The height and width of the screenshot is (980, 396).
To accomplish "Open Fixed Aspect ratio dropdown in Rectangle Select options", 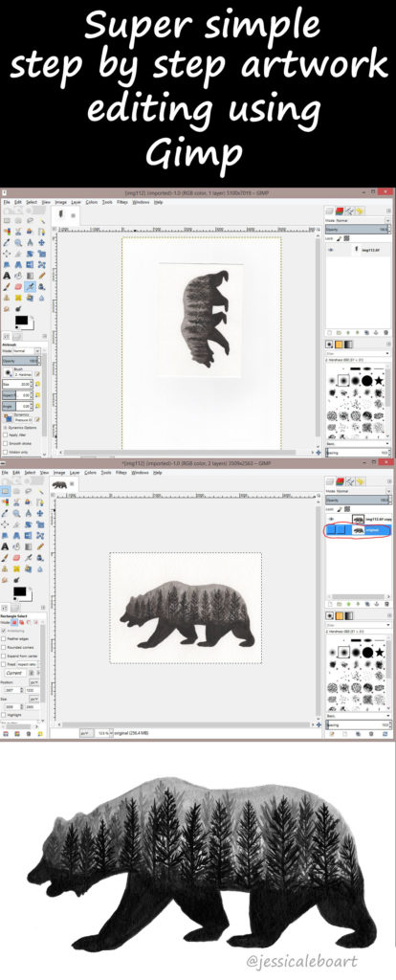I will 28,664.
